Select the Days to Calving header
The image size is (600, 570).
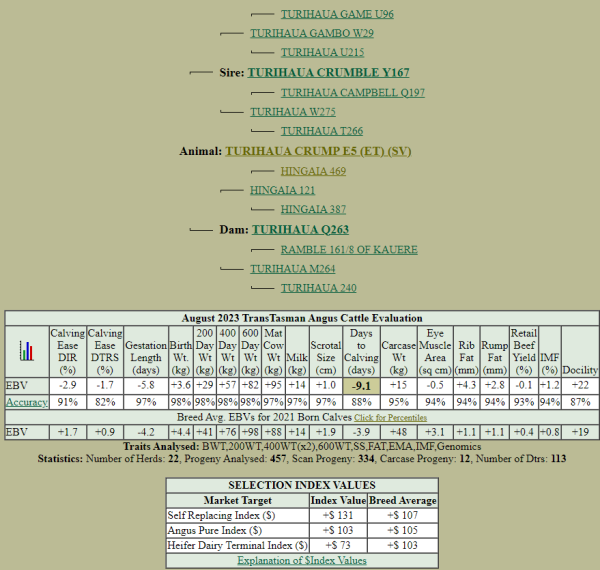pos(361,352)
